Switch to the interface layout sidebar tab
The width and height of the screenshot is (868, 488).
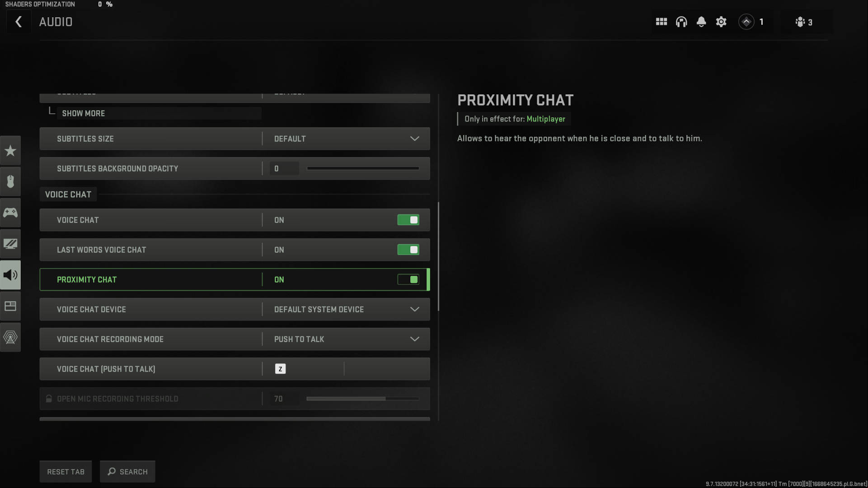(10, 306)
